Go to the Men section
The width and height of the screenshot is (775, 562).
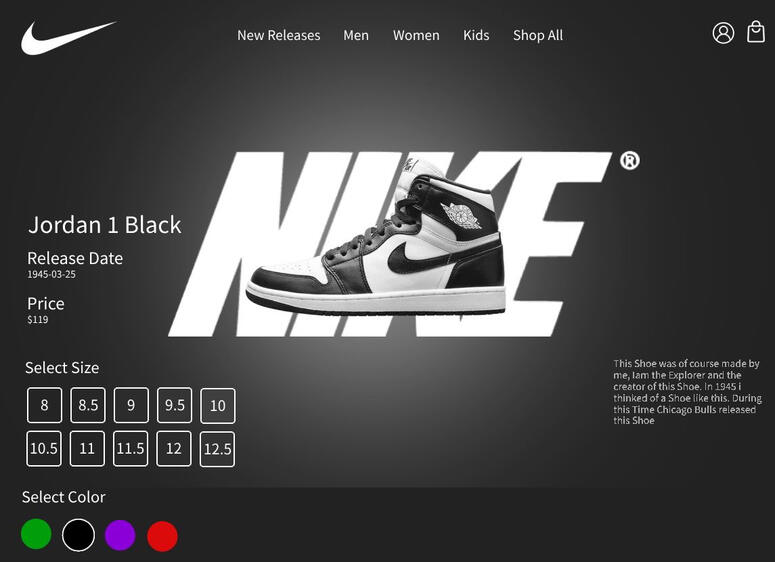[x=356, y=35]
